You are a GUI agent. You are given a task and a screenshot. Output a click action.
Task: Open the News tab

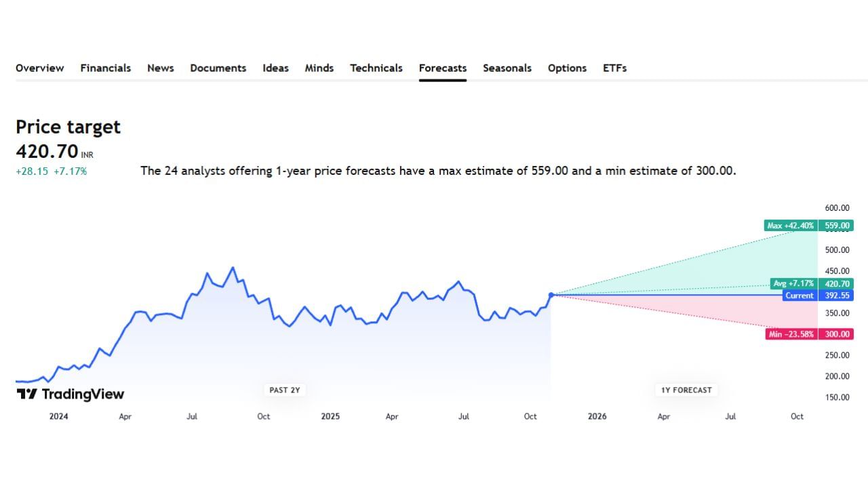(x=161, y=68)
